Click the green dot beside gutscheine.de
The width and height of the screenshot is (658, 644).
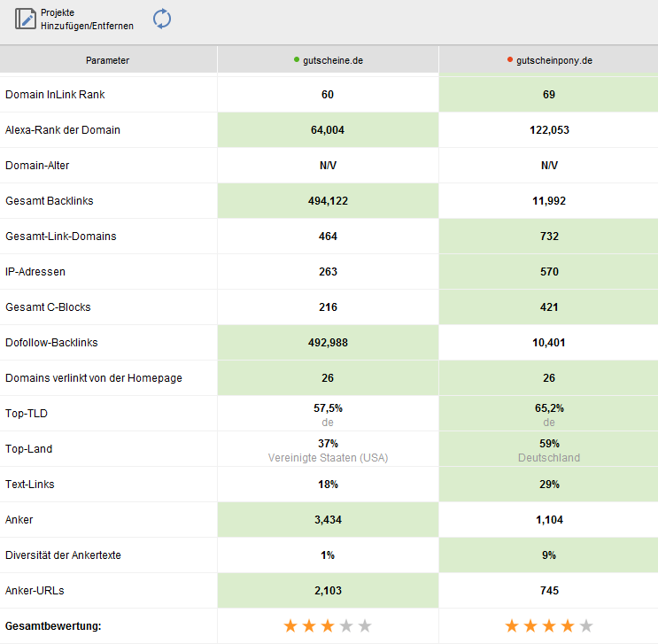pyautogui.click(x=297, y=60)
